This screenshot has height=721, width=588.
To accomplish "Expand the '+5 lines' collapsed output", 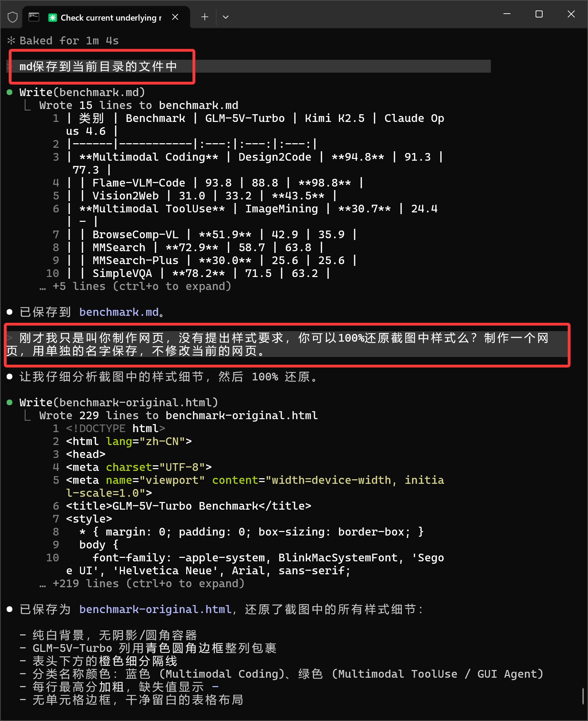I will click(x=136, y=286).
